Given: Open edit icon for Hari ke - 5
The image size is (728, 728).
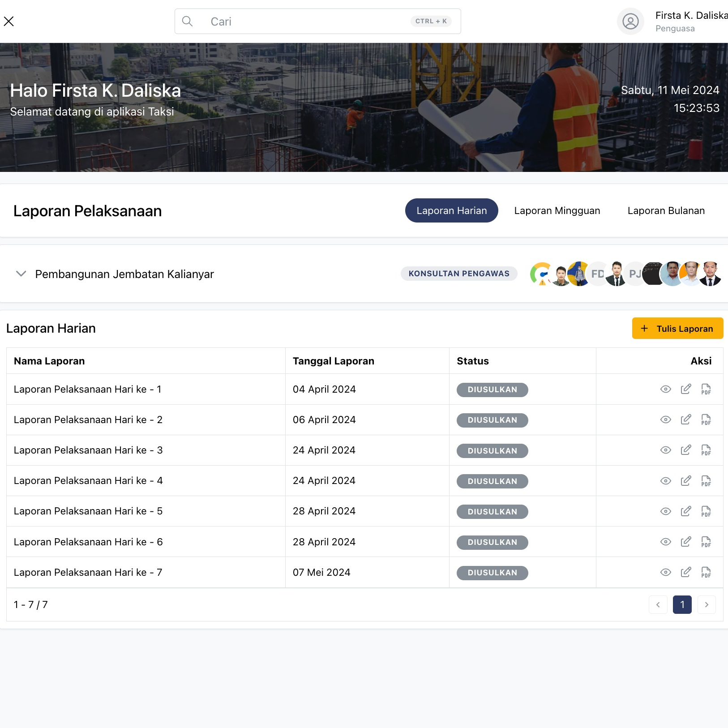Looking at the screenshot, I should (685, 511).
